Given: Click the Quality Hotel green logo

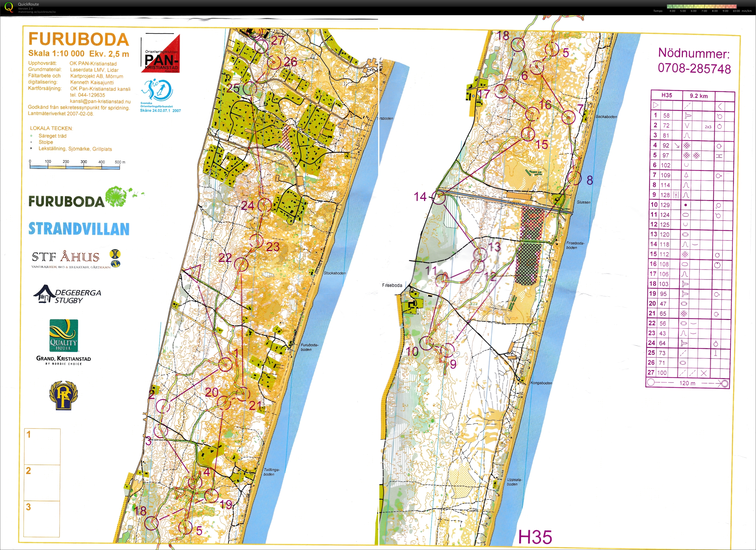Looking at the screenshot, I should coord(64,336).
